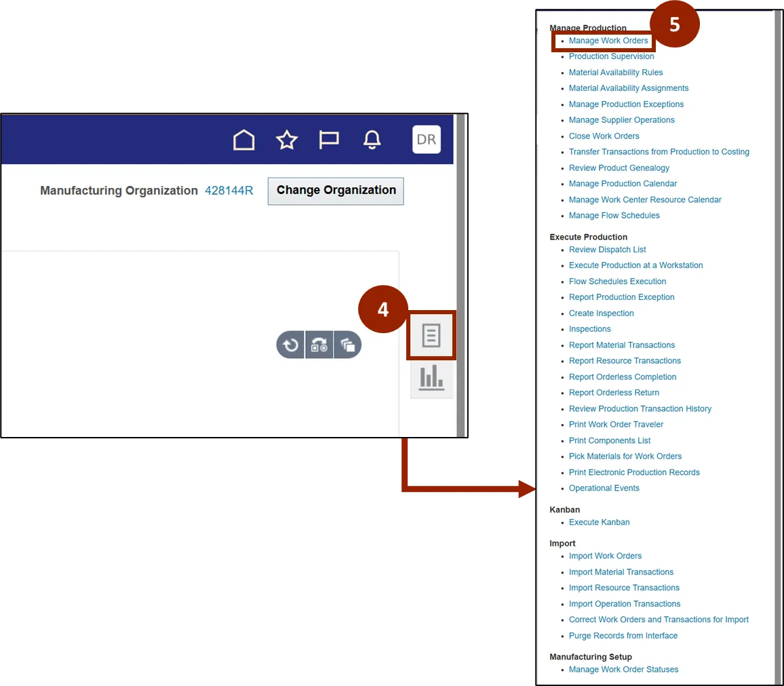
Task: Open Report Resource Transactions
Action: [x=625, y=361]
